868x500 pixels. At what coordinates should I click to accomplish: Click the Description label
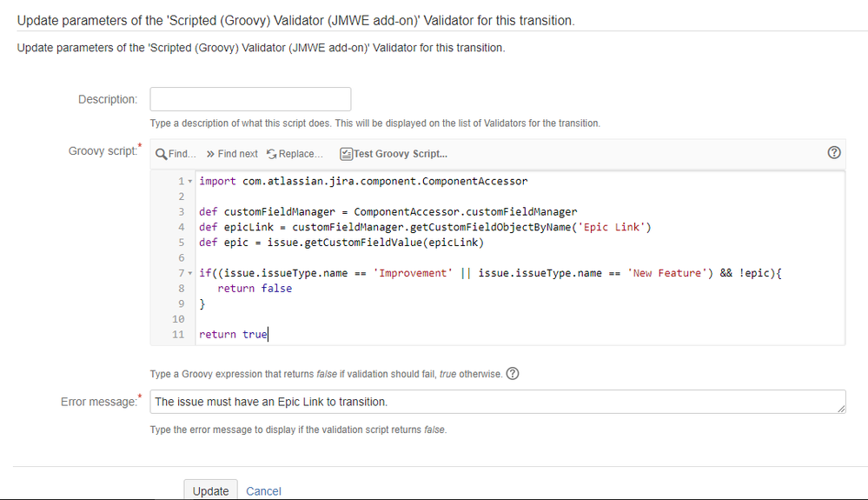pyautogui.click(x=108, y=100)
